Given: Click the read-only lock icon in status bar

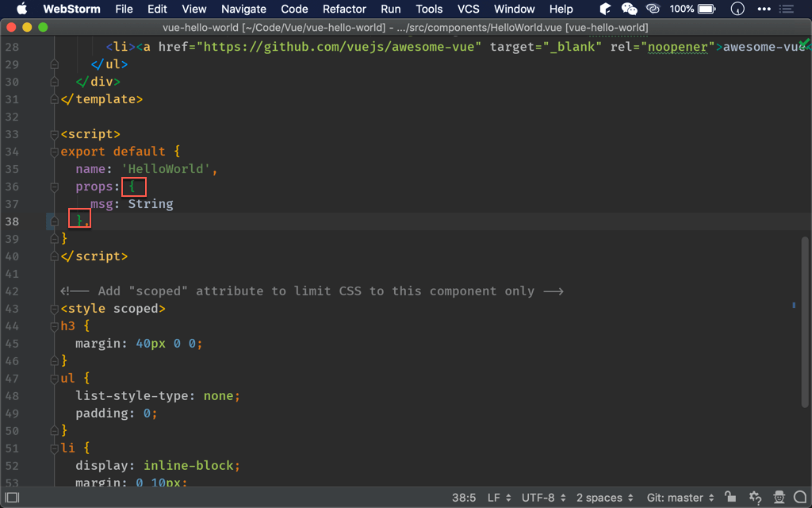Looking at the screenshot, I should (x=730, y=497).
